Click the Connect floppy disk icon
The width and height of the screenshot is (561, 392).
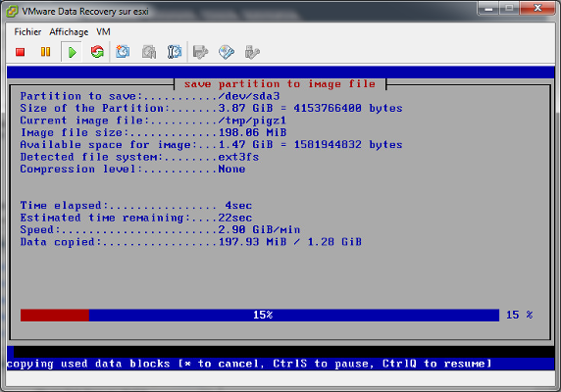click(x=200, y=52)
